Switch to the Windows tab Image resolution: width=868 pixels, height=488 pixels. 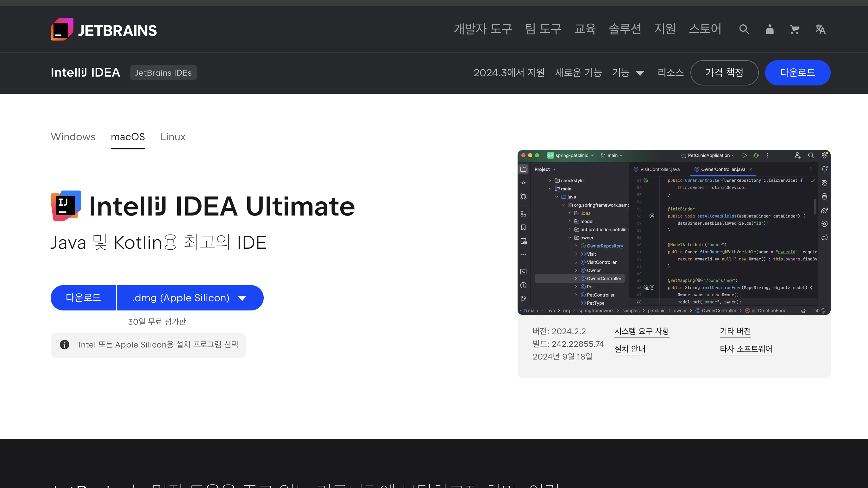(x=73, y=137)
